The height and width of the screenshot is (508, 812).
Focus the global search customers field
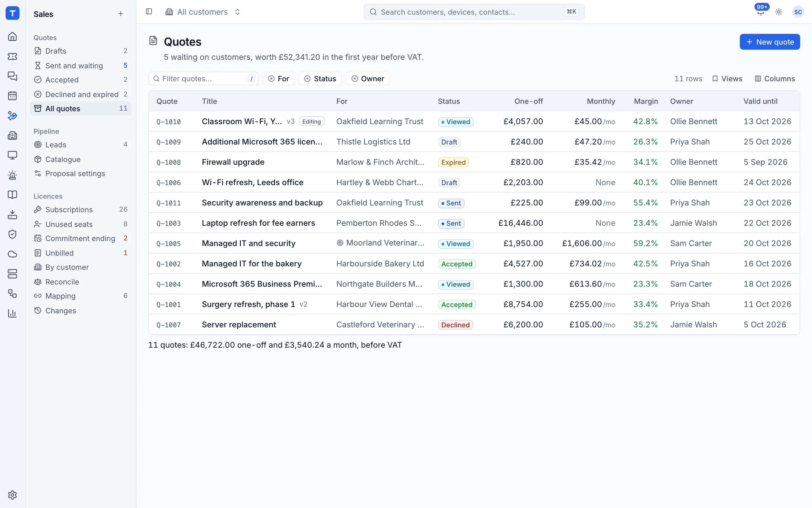[474, 12]
